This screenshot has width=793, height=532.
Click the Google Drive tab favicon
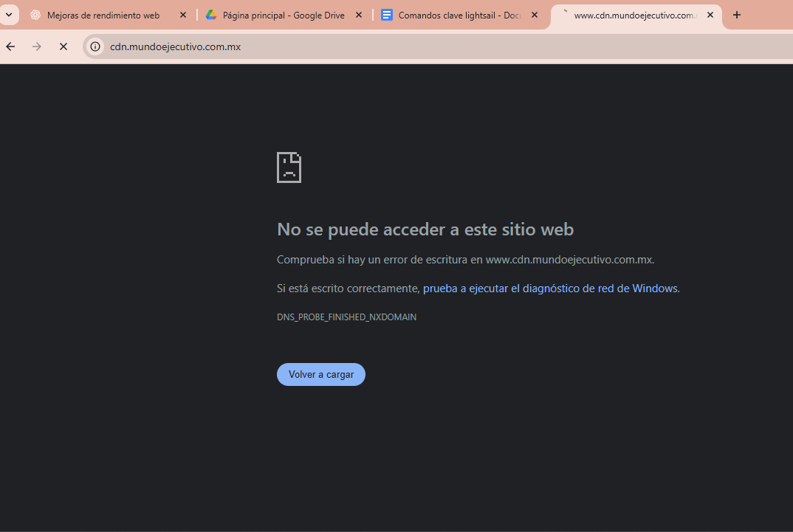[x=211, y=15]
